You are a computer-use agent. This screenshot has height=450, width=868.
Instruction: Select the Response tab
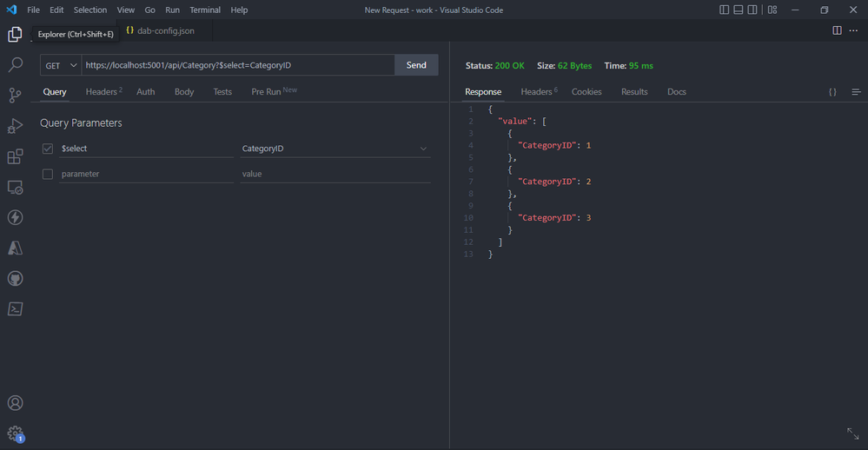pos(483,92)
